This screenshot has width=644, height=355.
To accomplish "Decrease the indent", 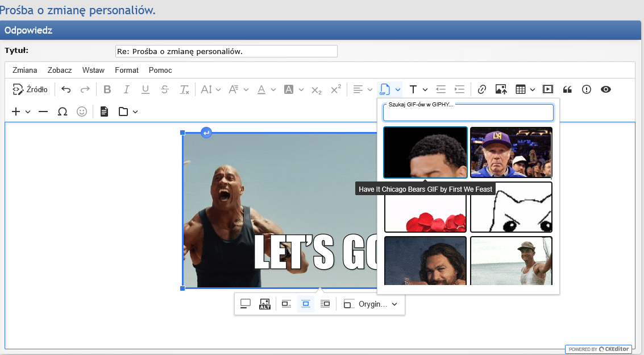I will click(x=441, y=89).
